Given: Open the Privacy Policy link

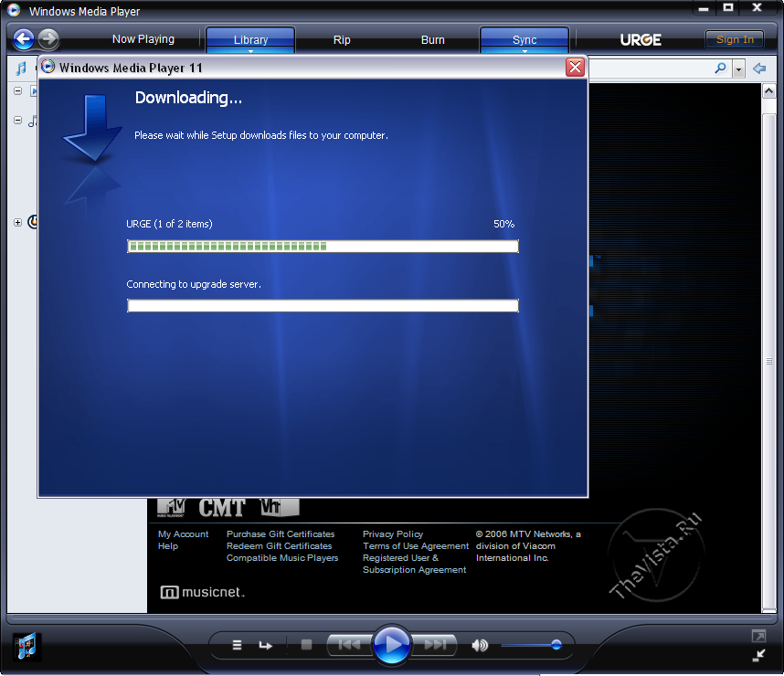Looking at the screenshot, I should point(393,534).
